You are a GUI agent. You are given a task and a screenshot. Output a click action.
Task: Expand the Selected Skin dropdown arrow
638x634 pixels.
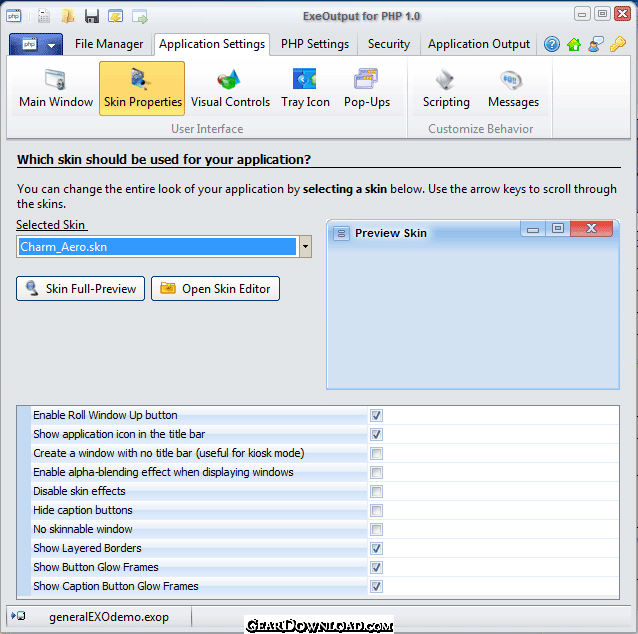pos(305,247)
